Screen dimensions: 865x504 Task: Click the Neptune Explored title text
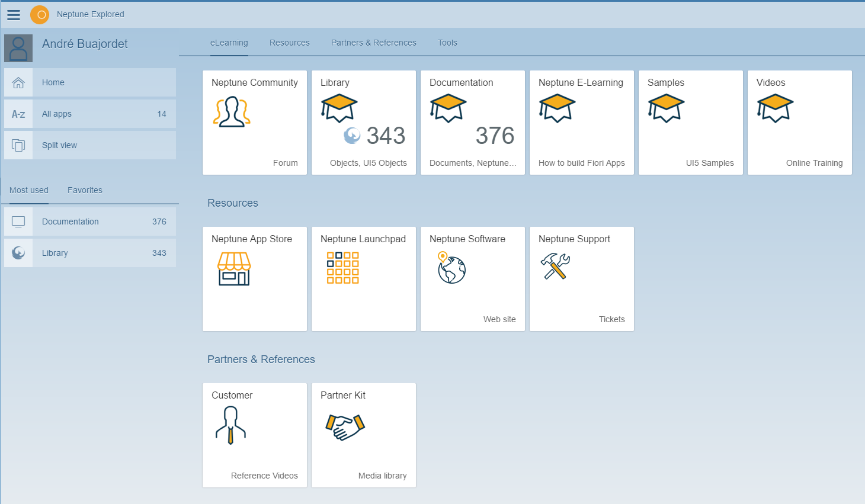91,14
